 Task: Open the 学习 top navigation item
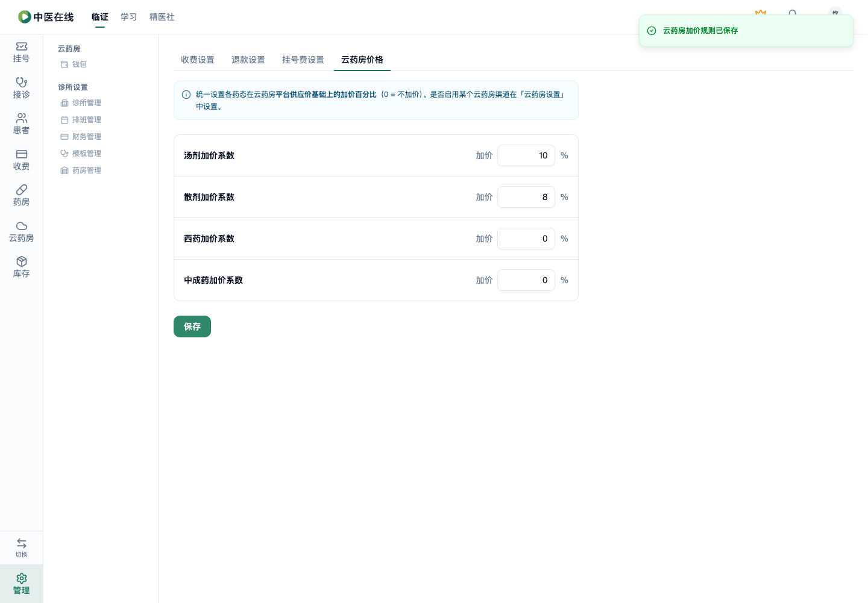coord(129,17)
